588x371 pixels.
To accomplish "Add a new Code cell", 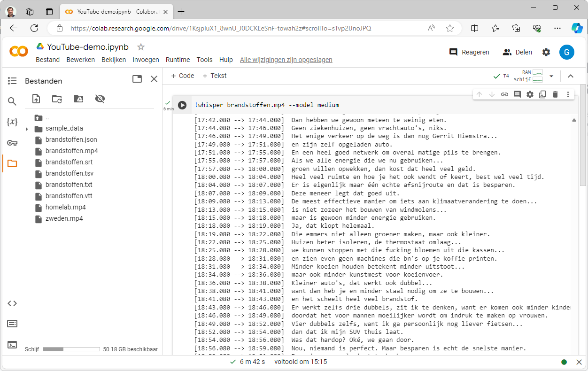I will [x=182, y=76].
